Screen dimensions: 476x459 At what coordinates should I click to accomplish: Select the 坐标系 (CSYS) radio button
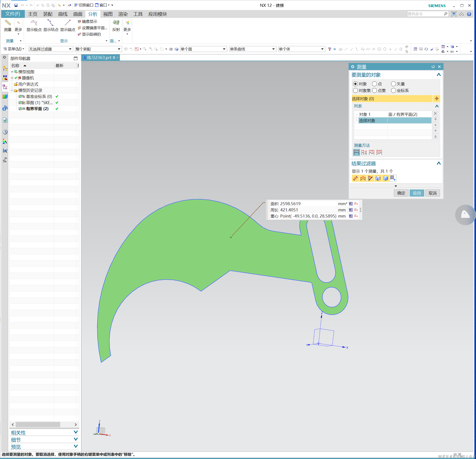393,90
